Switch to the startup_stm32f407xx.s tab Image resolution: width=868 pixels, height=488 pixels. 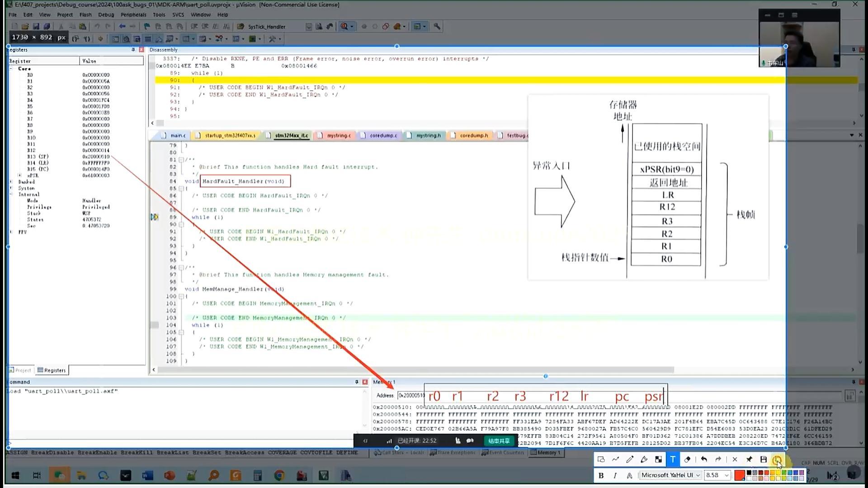click(226, 136)
